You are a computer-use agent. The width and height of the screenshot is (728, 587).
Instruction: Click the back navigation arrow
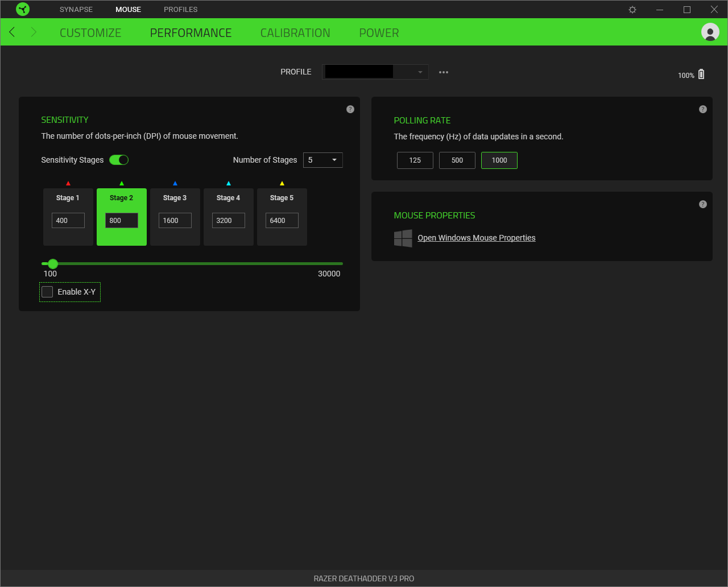(x=11, y=32)
